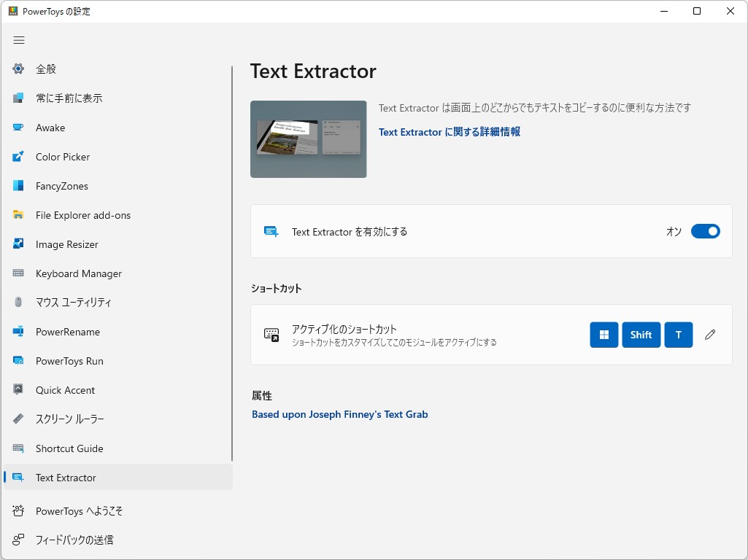
Task: Click the フィードバックの送信 feedback item
Action: 74,540
